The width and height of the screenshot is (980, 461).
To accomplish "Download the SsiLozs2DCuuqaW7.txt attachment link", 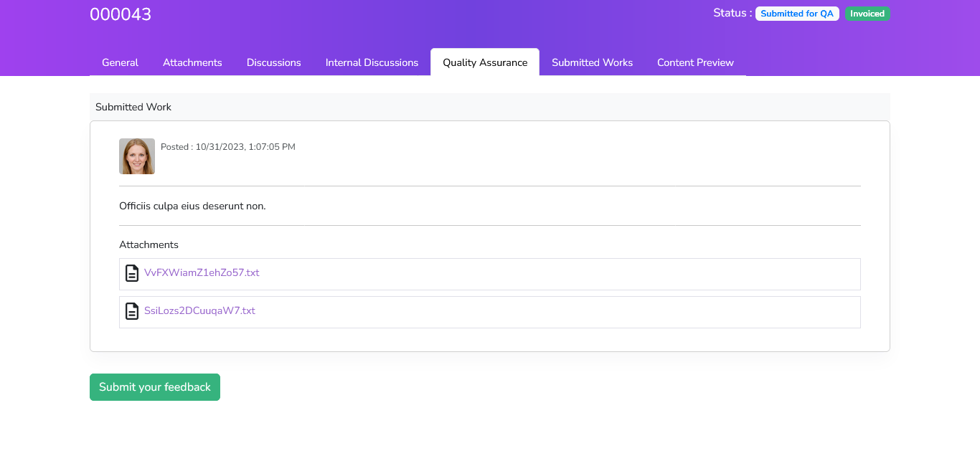I will click(199, 311).
